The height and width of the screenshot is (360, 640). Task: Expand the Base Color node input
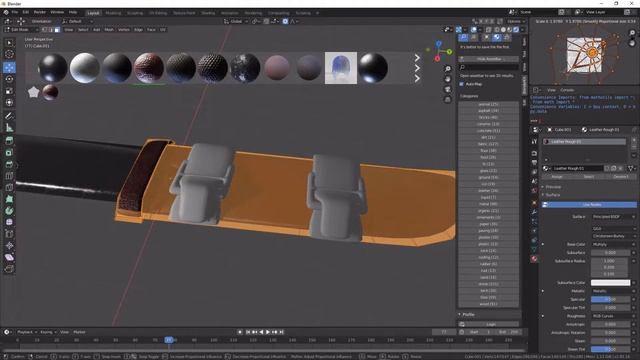(543, 244)
